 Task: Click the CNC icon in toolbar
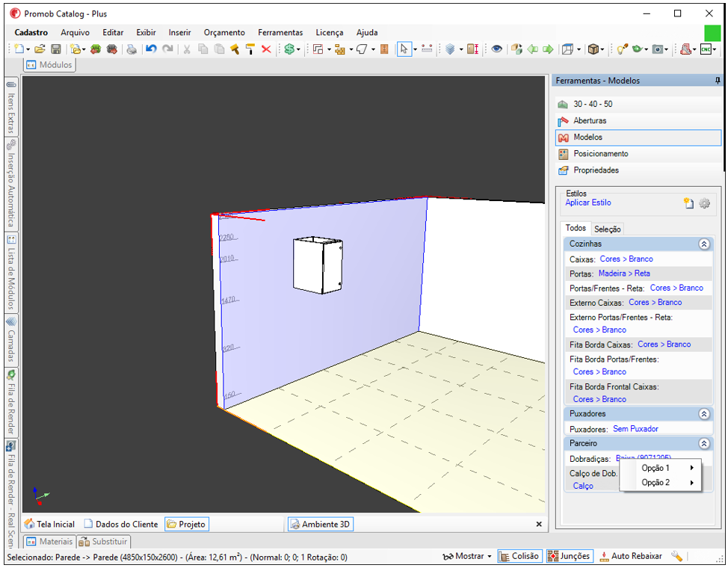[706, 49]
